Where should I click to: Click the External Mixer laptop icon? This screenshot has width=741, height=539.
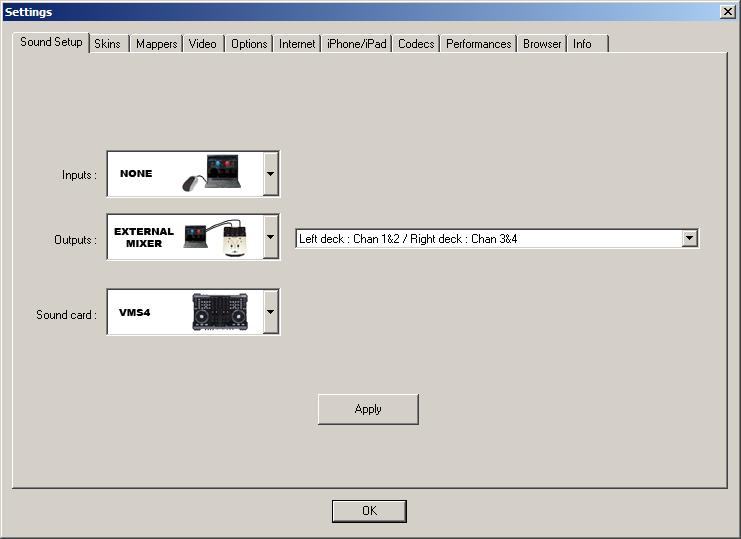coord(196,236)
